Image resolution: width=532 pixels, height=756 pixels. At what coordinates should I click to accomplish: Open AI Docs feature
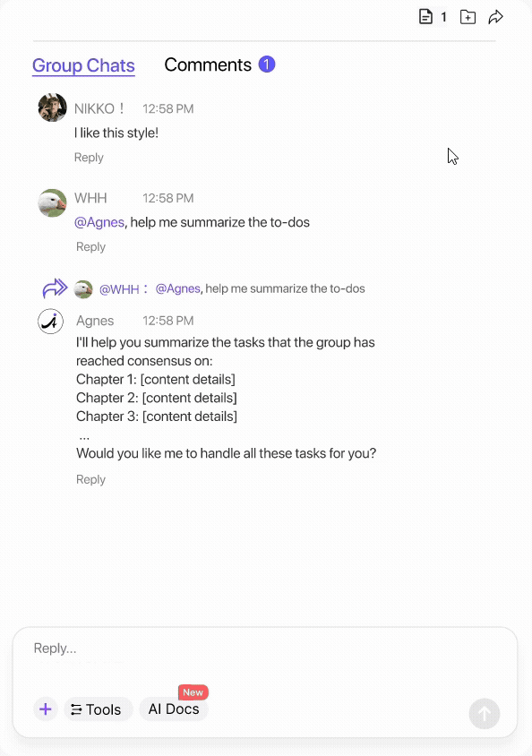coord(174,709)
